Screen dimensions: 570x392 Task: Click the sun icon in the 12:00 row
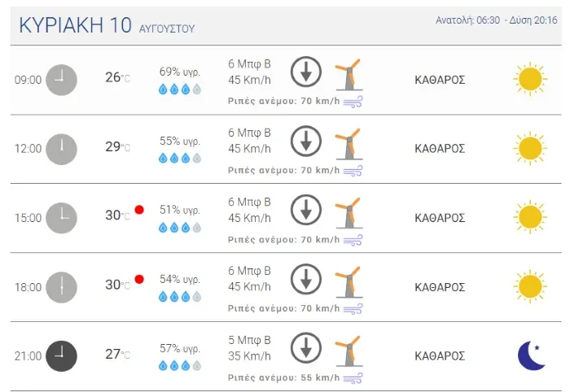tap(529, 148)
